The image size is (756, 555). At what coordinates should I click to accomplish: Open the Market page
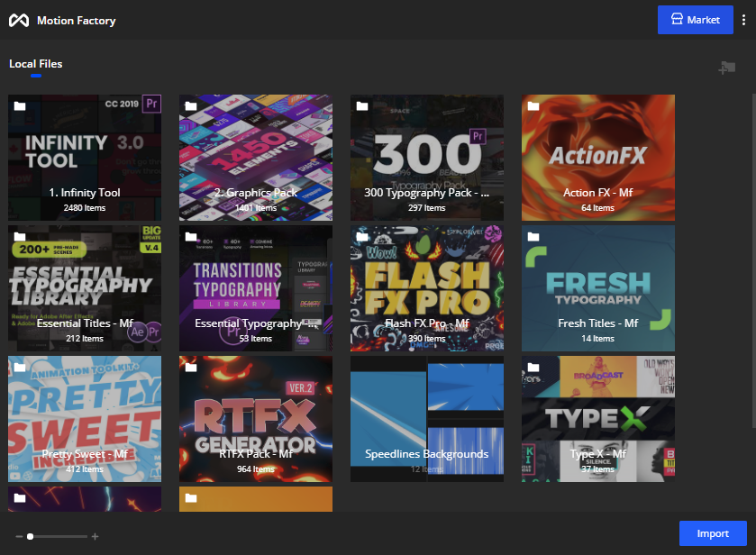695,19
